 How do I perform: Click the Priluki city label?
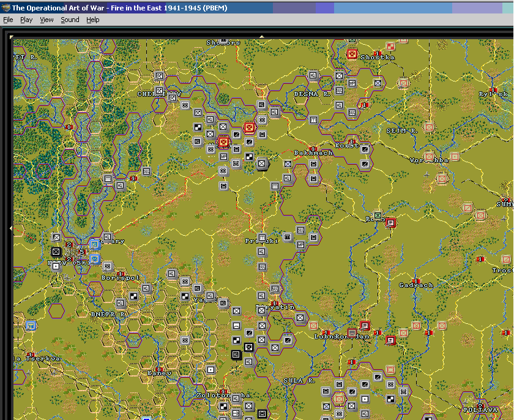(261, 241)
